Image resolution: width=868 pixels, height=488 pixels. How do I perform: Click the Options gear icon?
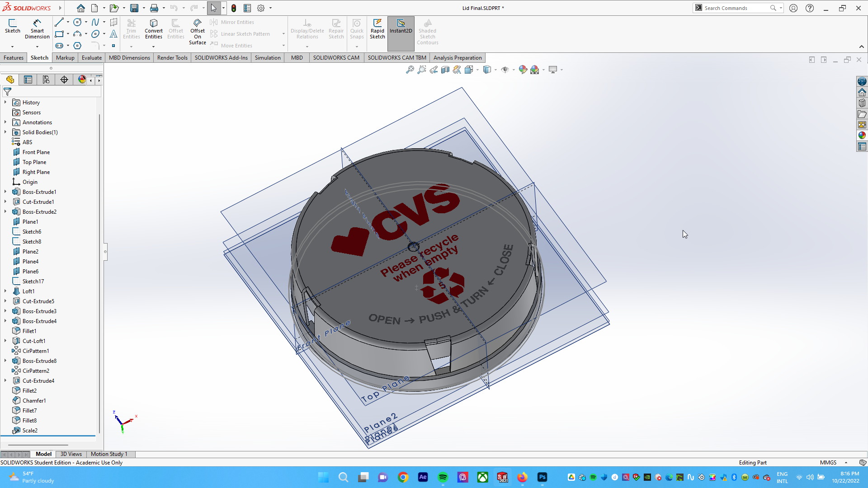tap(261, 8)
